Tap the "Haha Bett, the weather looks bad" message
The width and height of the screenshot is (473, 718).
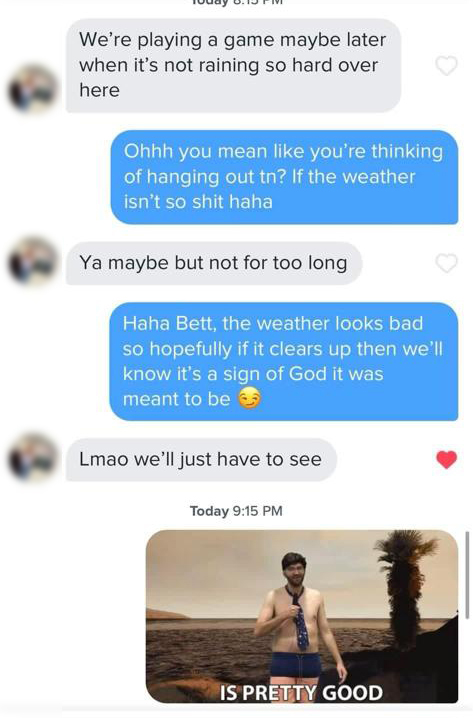[284, 361]
